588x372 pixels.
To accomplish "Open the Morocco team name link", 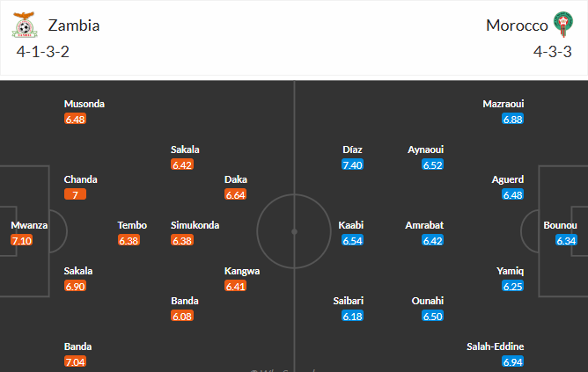I will point(517,26).
